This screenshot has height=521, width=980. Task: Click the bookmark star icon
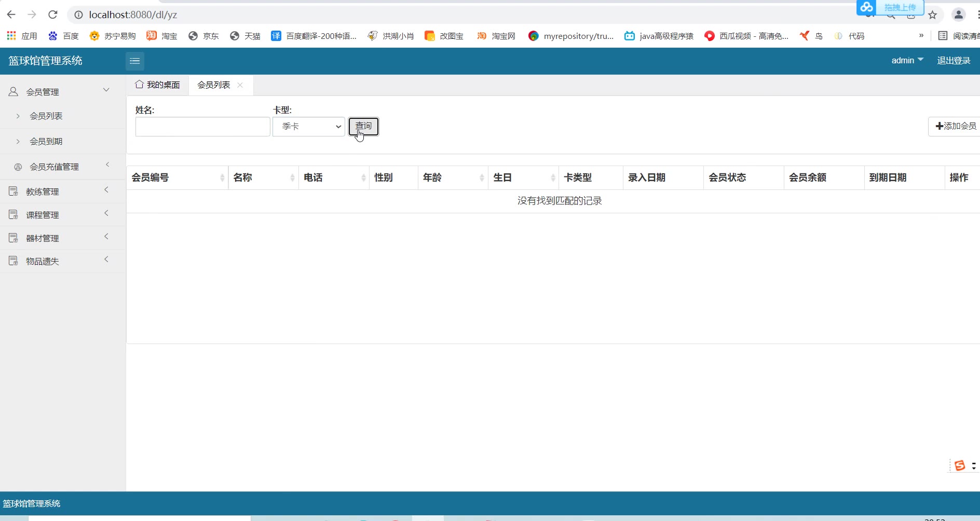coord(932,15)
